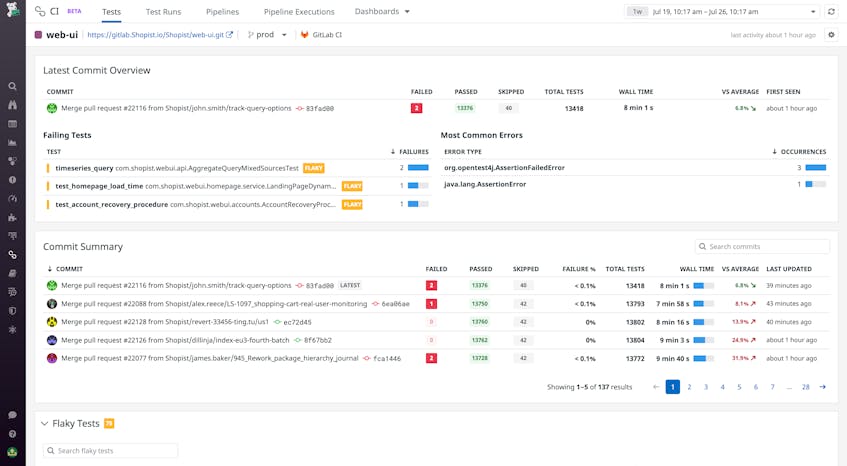Click the 24.9% vs average value
This screenshot has width=847, height=466.
click(740, 340)
